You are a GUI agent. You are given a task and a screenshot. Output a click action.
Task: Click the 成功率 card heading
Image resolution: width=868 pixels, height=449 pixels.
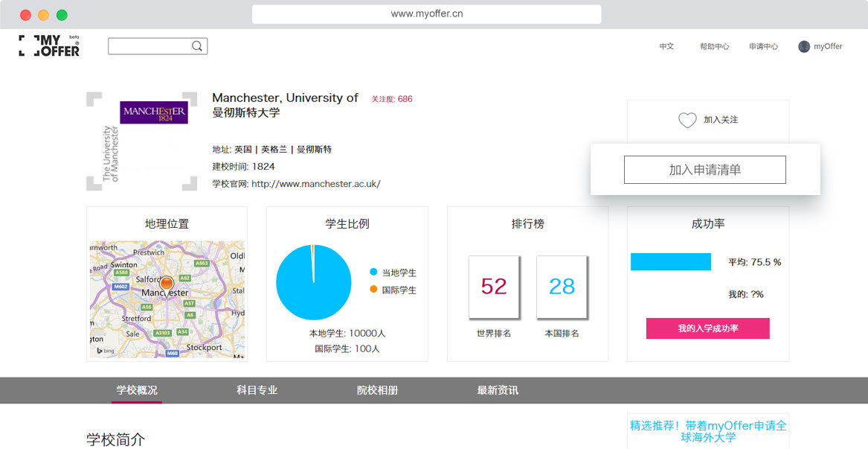[708, 224]
